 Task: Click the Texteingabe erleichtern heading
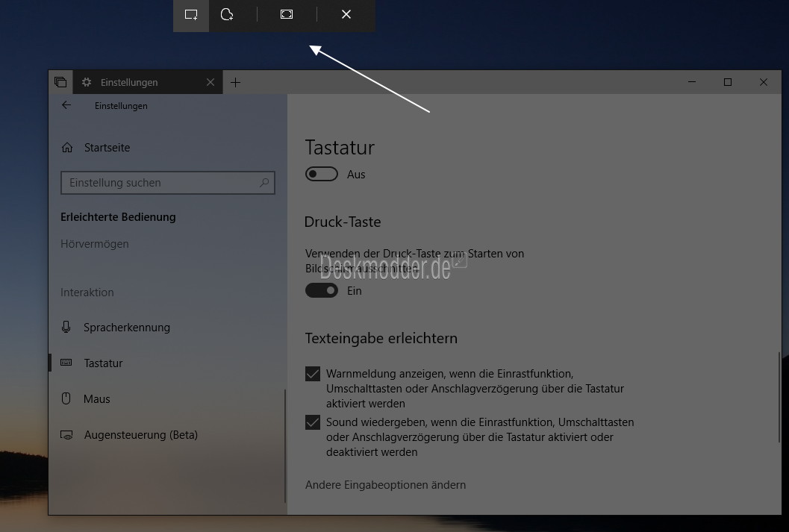(381, 338)
